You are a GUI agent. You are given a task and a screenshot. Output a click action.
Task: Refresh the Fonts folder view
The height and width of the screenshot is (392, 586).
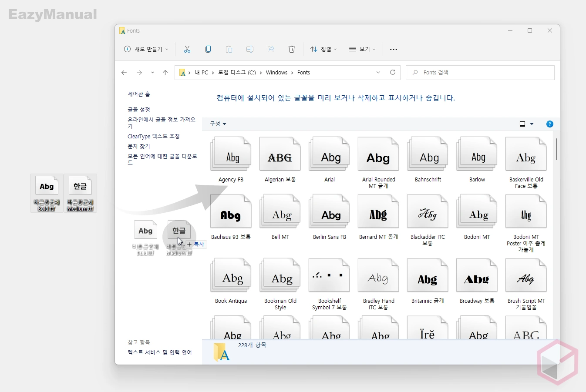click(393, 72)
